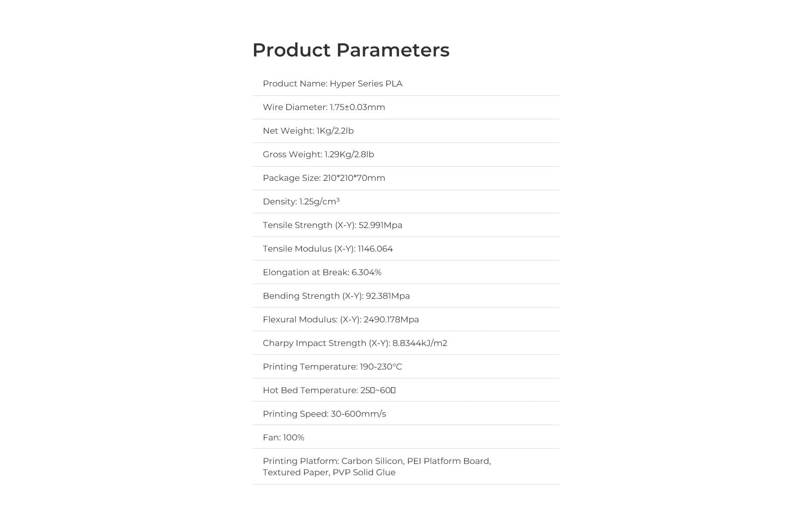Click the 'Printing Platform: Carbon Silicon' line
This screenshot has height=511, width=812.
(x=377, y=461)
